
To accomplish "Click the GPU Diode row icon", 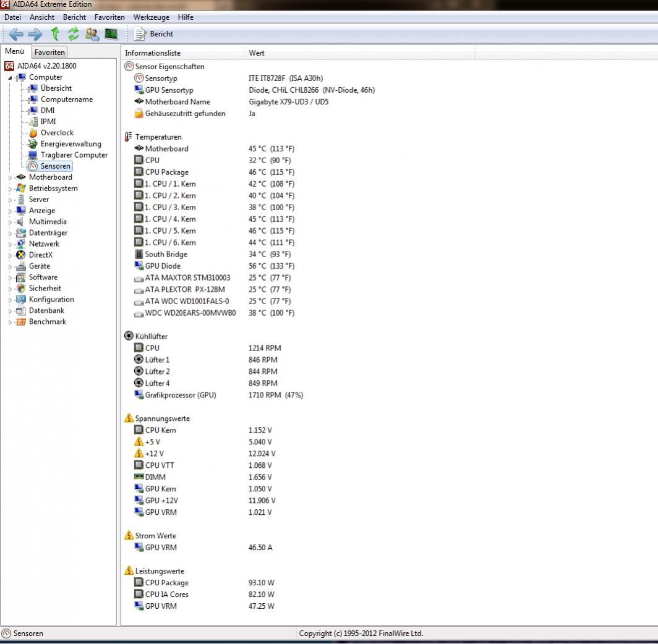I will [x=139, y=266].
